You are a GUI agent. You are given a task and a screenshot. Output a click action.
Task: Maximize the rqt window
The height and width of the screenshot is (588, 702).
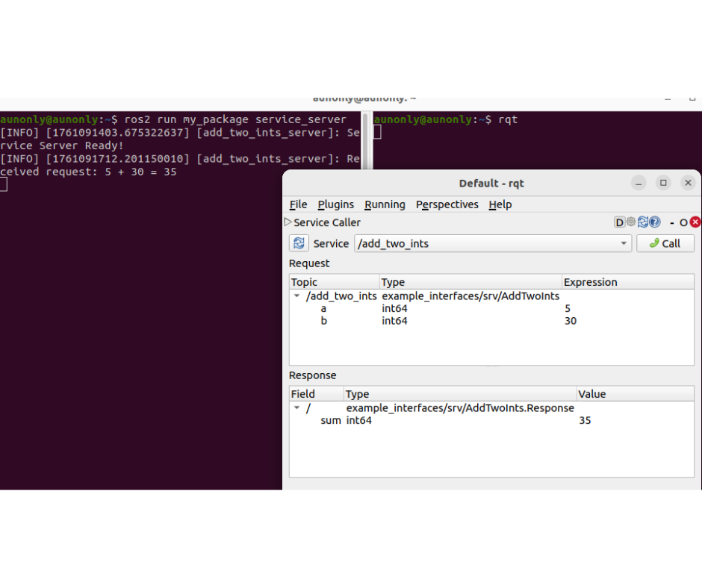(663, 183)
